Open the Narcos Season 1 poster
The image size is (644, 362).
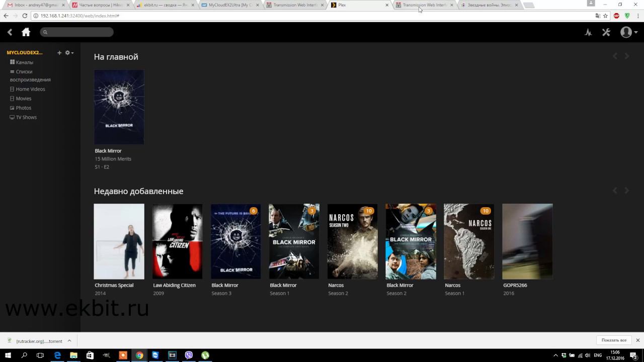[469, 241]
